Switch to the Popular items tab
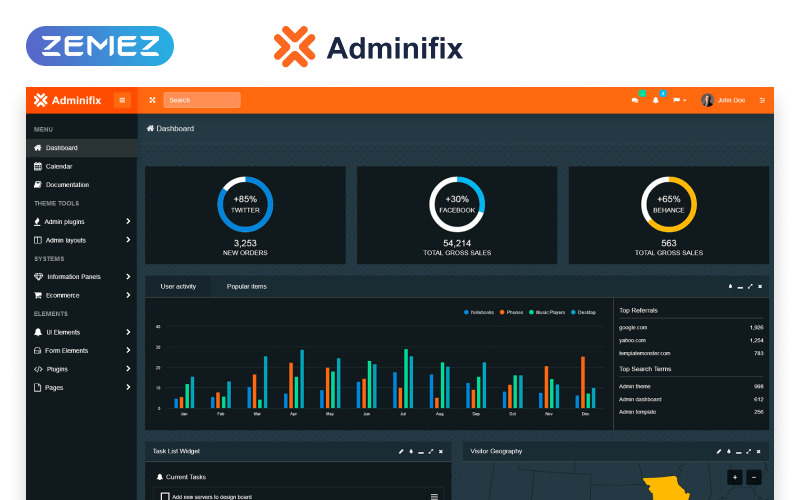The width and height of the screenshot is (800, 500). [x=246, y=287]
